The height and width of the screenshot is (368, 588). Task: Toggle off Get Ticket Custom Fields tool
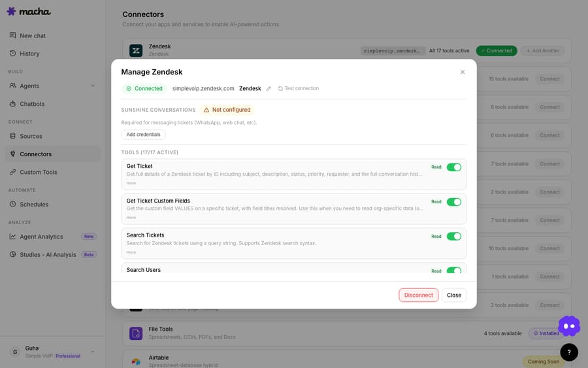point(454,202)
